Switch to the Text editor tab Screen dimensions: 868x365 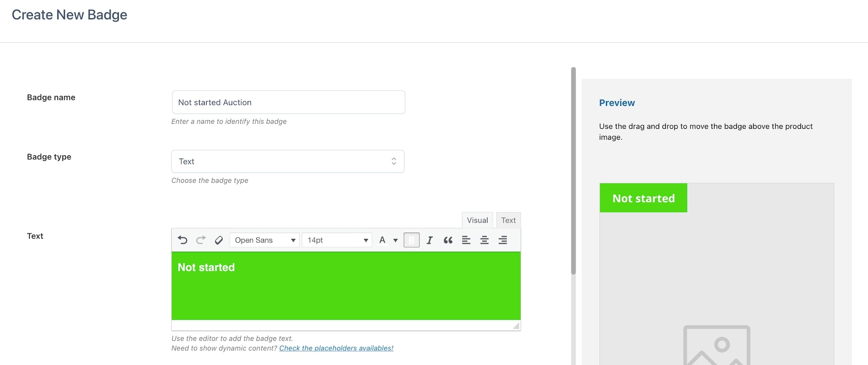pyautogui.click(x=508, y=220)
